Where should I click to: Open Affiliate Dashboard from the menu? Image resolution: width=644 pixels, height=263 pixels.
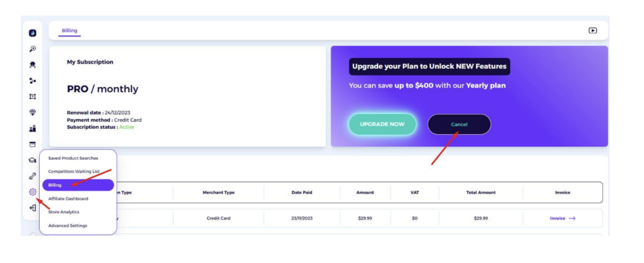pyautogui.click(x=68, y=198)
